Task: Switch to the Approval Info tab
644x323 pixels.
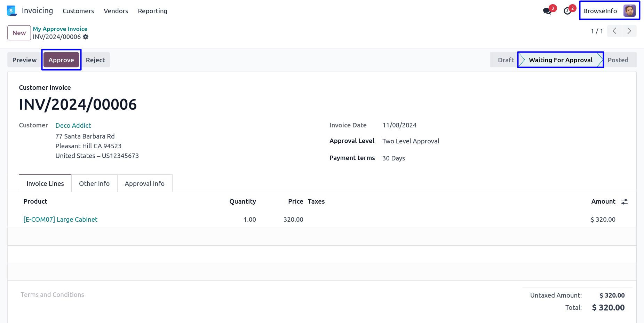Action: [x=145, y=183]
